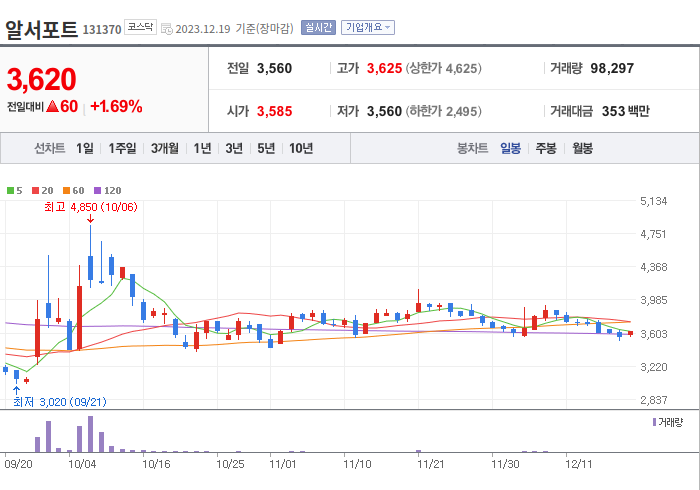Click the 최저 3,020 (09/21) label

pos(60,402)
